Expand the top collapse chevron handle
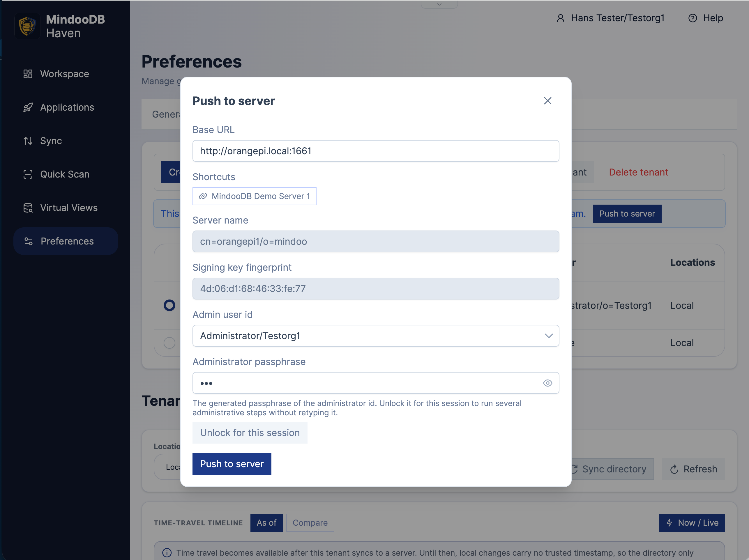Viewport: 749px width, 560px height. click(439, 4)
